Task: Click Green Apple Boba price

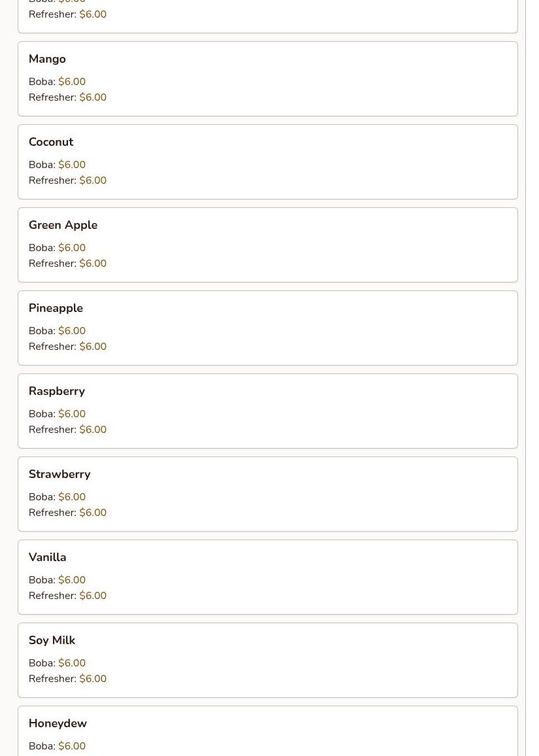Action: click(72, 247)
